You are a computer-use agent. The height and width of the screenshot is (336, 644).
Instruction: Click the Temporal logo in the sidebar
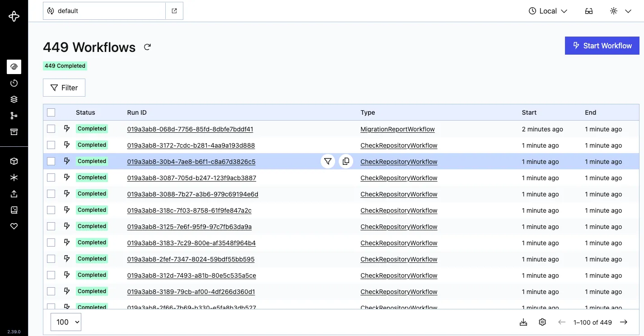pos(14,17)
